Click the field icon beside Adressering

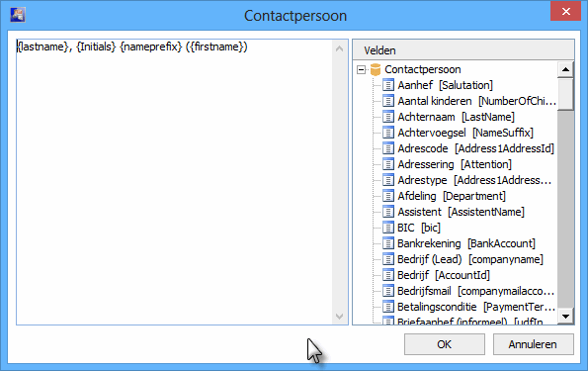tap(388, 164)
